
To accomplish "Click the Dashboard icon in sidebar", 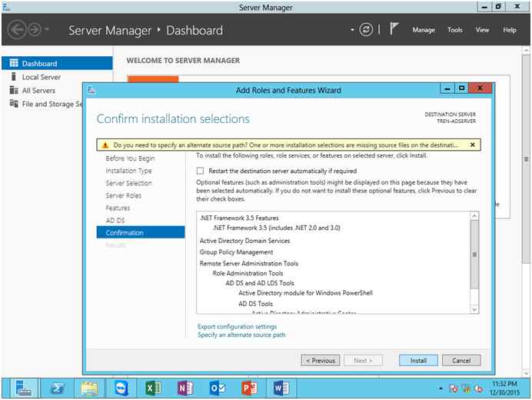I will pos(14,63).
